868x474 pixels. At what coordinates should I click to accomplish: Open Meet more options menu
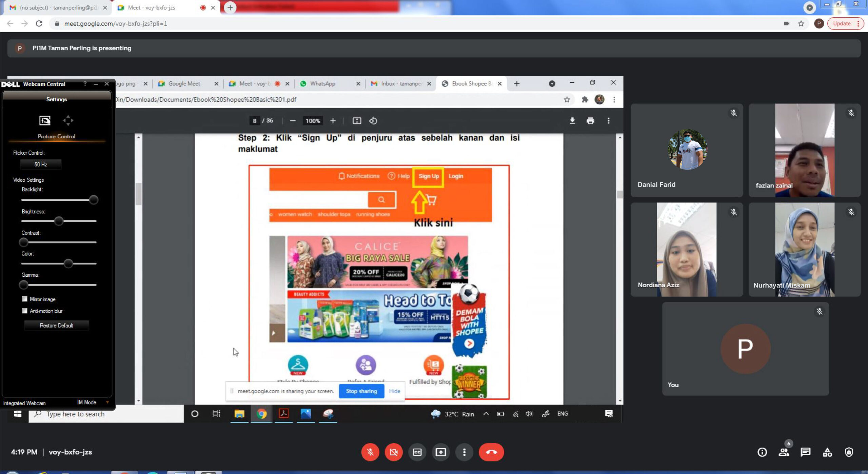464,452
